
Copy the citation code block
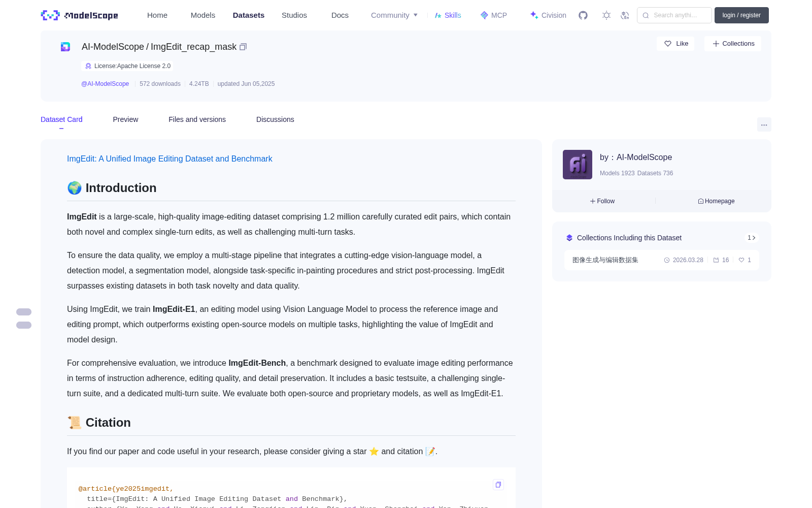click(498, 485)
